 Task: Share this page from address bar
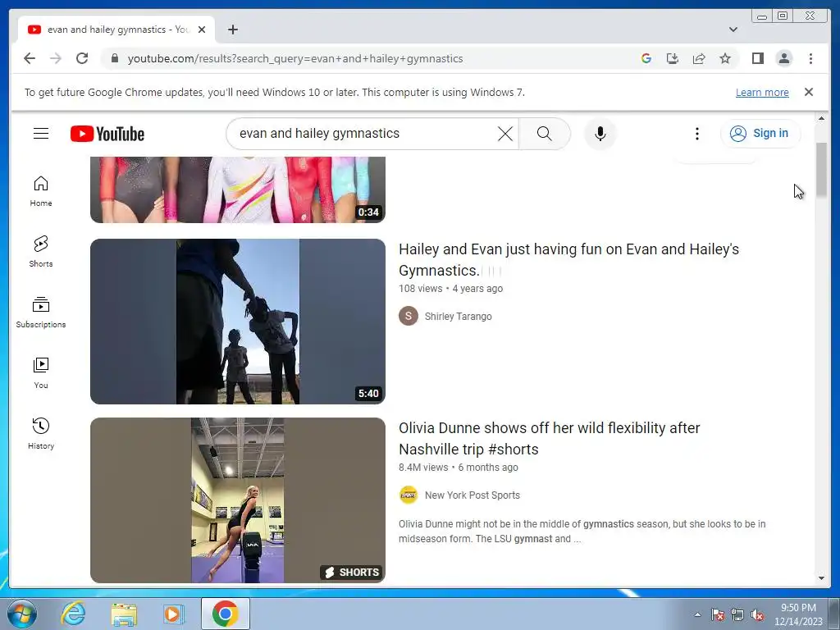[699, 58]
